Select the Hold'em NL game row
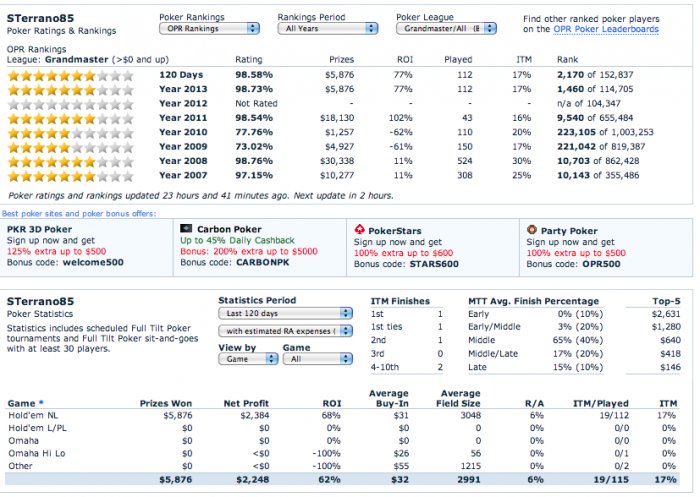Image resolution: width=700 pixels, height=497 pixels. click(343, 415)
